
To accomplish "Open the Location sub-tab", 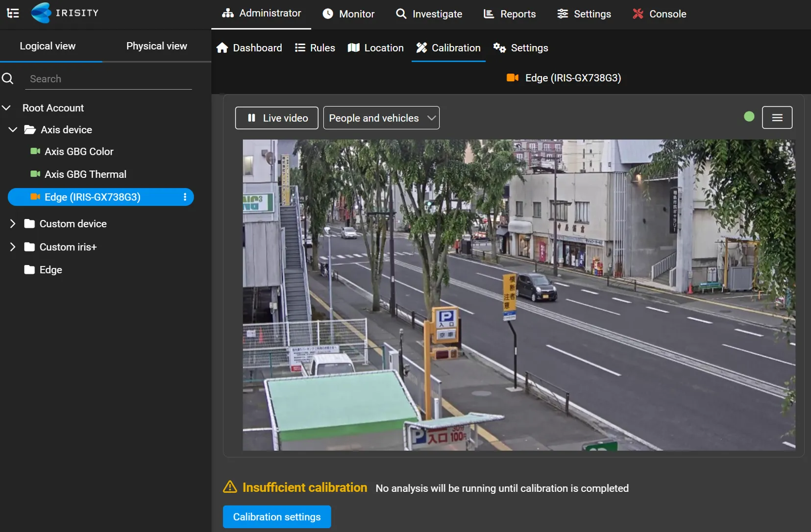I will (x=375, y=48).
